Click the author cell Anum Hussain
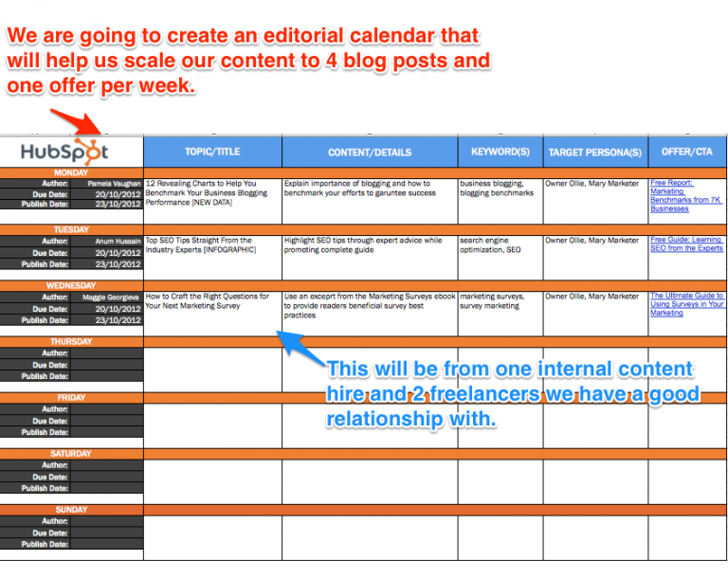This screenshot has width=728, height=578. coord(107,241)
